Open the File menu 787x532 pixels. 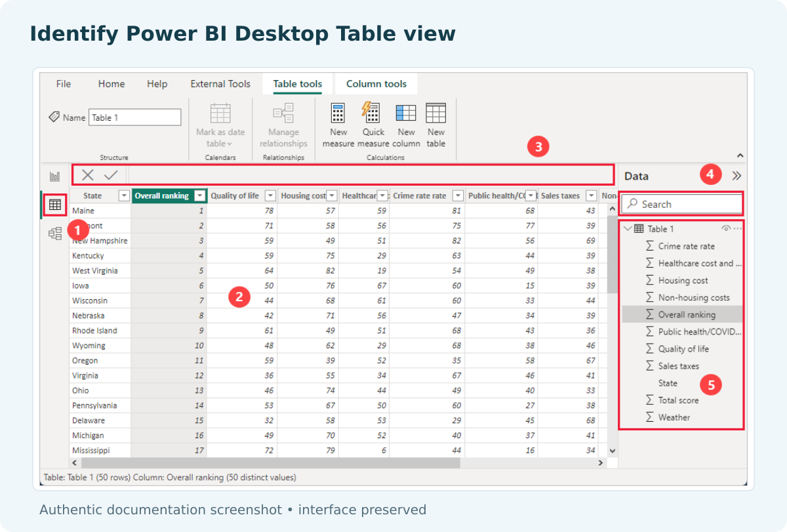click(x=64, y=84)
